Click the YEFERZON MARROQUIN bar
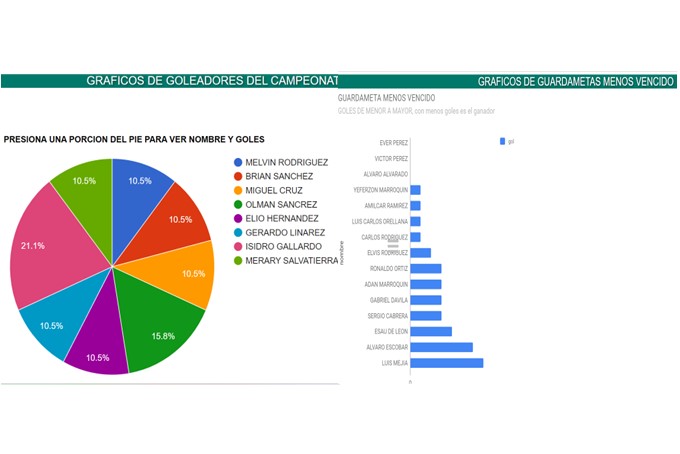680x454 pixels. 415,190
